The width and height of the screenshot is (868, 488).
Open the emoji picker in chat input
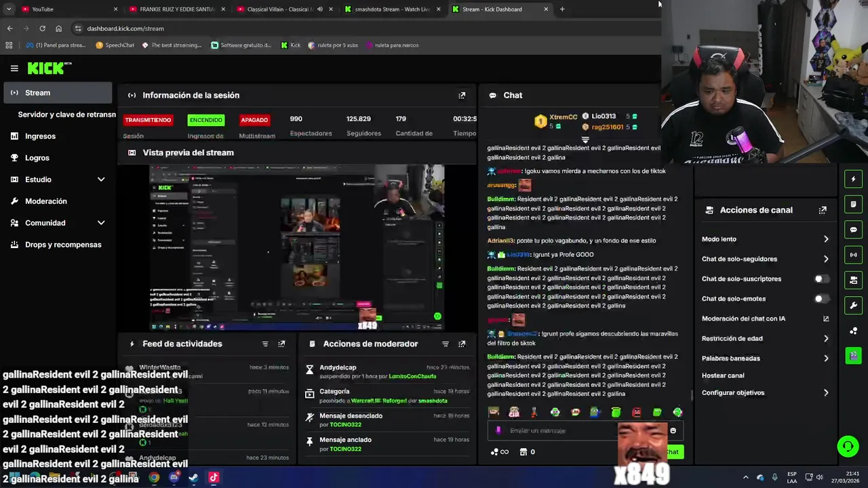[673, 430]
